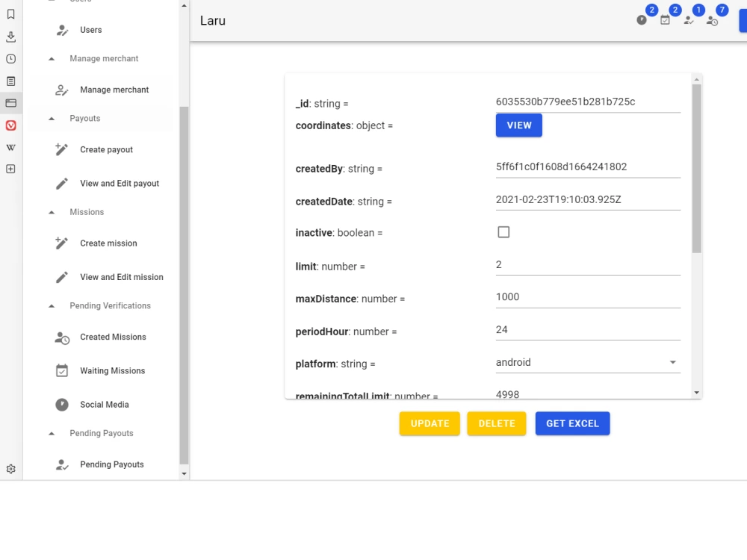Click the periodHour number field

588,330
